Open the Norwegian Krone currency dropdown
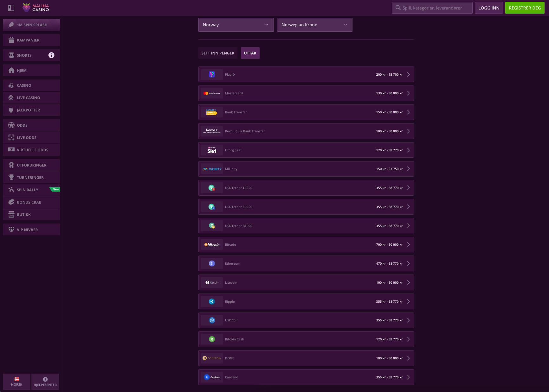549x392 pixels. [314, 25]
